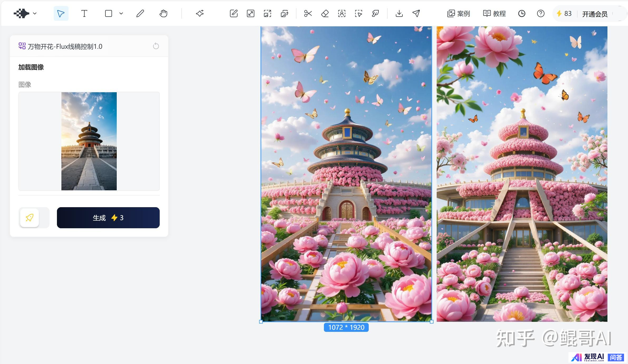
Task: Open the help question mark
Action: pos(541,13)
